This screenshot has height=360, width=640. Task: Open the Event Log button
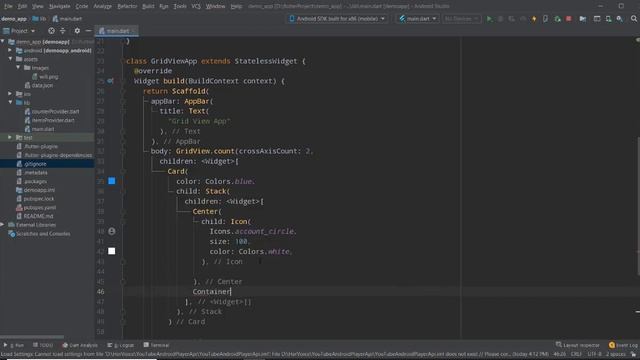pyautogui.click(x=623, y=345)
